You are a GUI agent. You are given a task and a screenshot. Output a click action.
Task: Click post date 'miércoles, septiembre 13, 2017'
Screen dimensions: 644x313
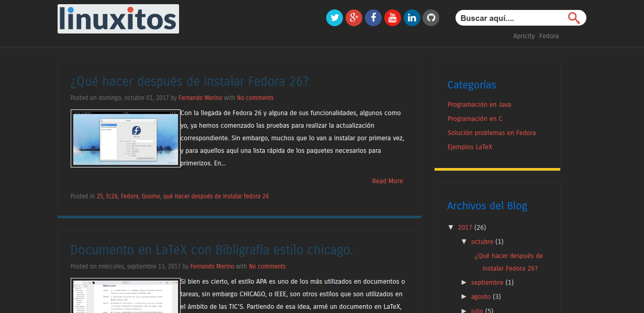click(x=140, y=266)
